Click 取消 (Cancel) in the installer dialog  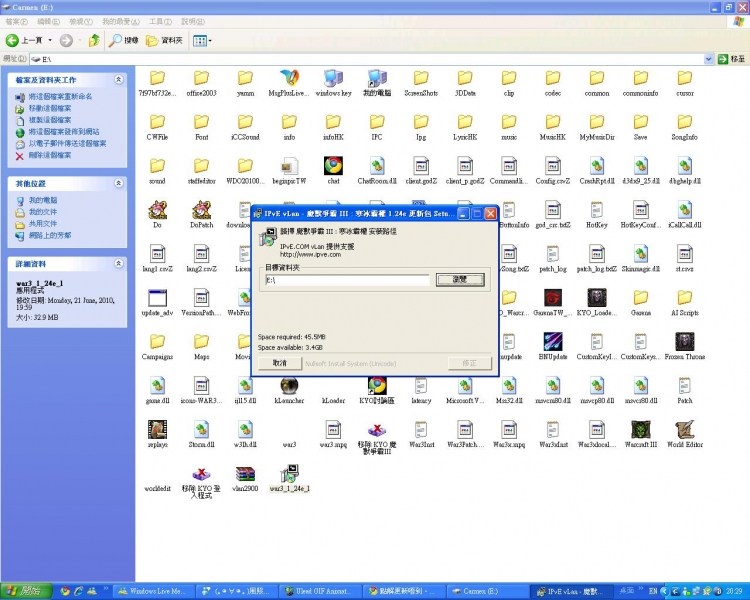click(x=279, y=363)
